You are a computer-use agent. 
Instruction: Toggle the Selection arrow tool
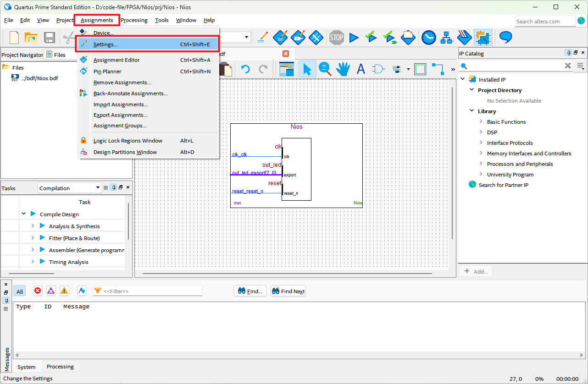[307, 69]
